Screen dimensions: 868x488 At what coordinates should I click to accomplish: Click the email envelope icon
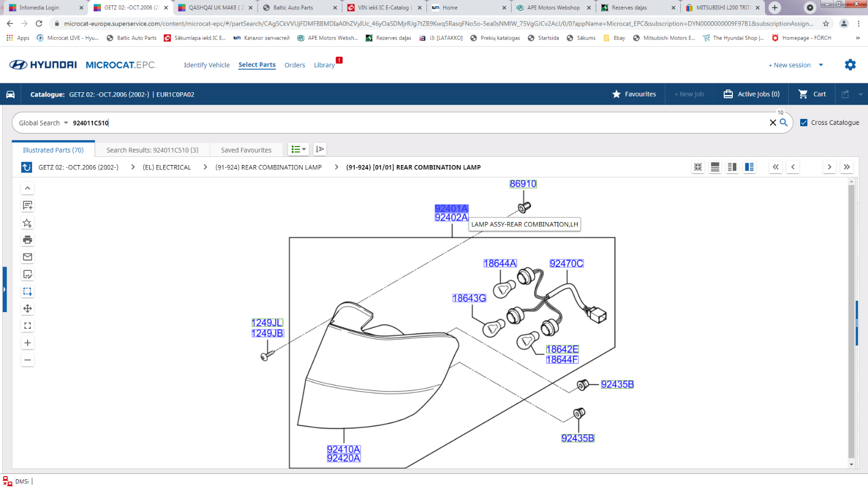pyautogui.click(x=28, y=257)
